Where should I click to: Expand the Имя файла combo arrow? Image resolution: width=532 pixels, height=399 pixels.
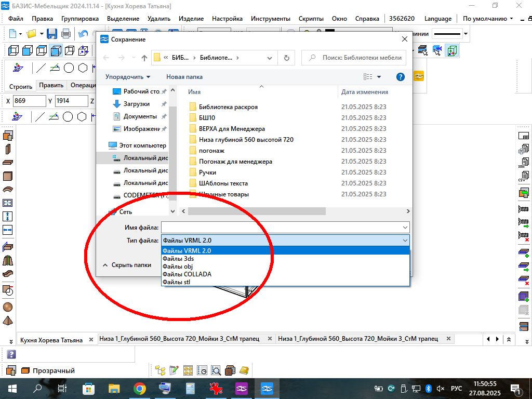(405, 228)
